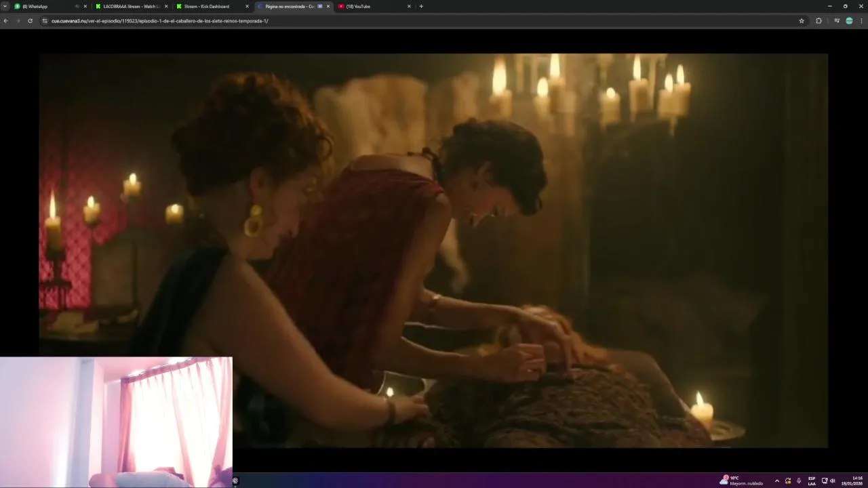
Task: Close the Kick Dashboard tab
Action: click(x=247, y=6)
